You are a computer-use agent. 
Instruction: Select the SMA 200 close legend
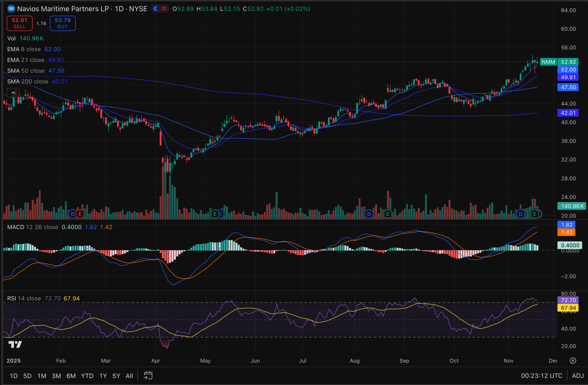(x=28, y=81)
